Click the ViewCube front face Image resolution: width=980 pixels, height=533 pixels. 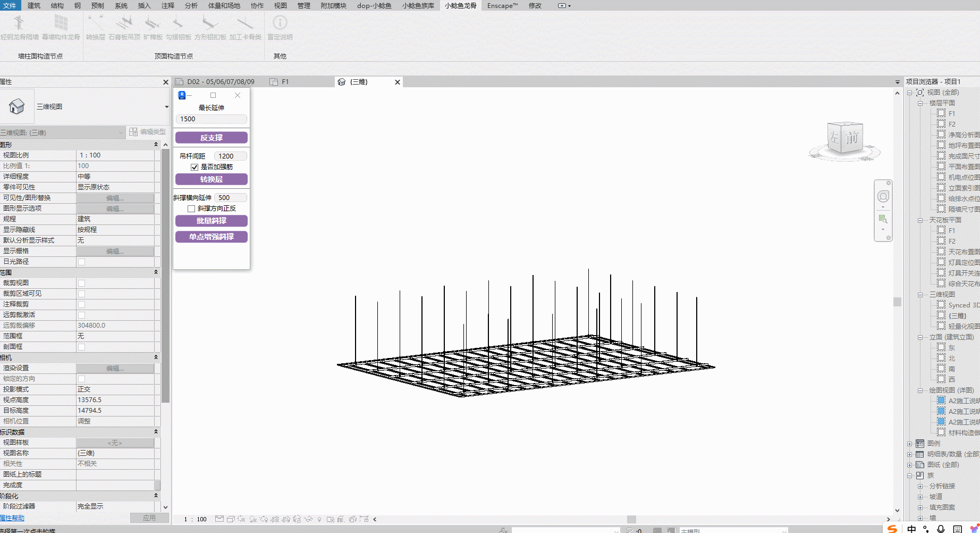852,139
